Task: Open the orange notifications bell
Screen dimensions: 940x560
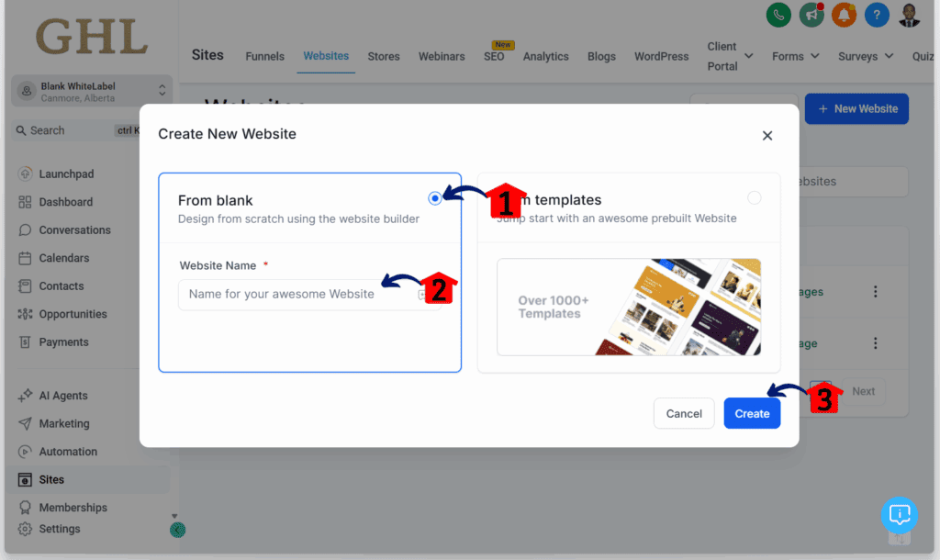Action: [845, 15]
